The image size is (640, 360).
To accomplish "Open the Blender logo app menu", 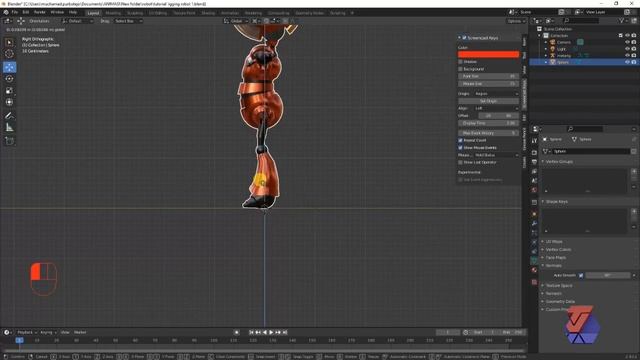I will pyautogui.click(x=6, y=12).
